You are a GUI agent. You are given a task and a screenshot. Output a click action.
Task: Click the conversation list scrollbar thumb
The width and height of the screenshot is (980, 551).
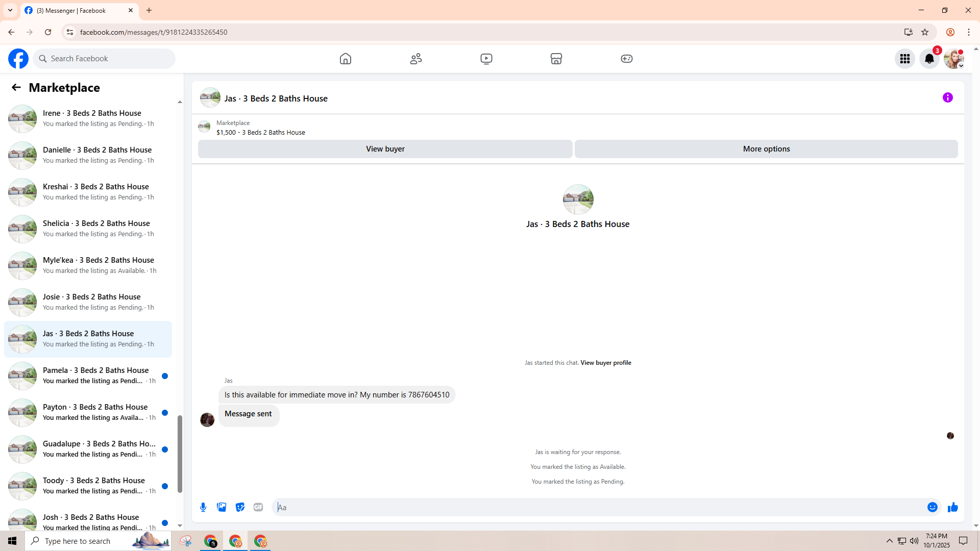pyautogui.click(x=180, y=454)
